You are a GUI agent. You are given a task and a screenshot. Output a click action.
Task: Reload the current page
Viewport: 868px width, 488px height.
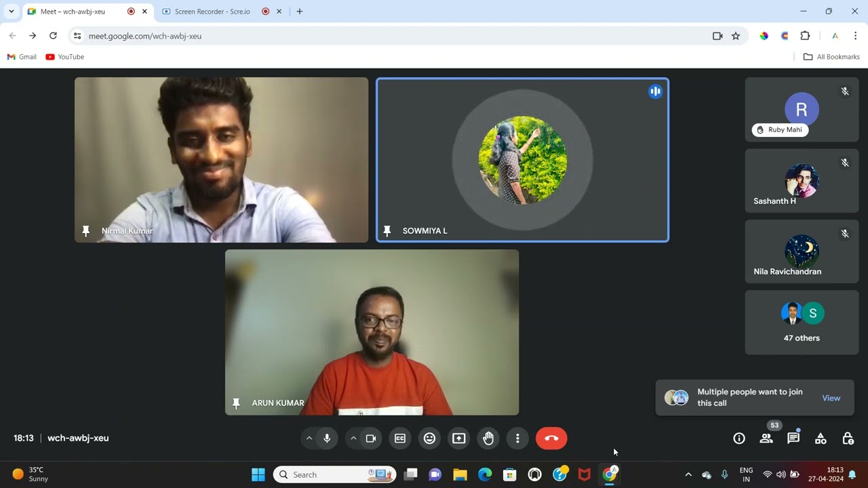53,36
